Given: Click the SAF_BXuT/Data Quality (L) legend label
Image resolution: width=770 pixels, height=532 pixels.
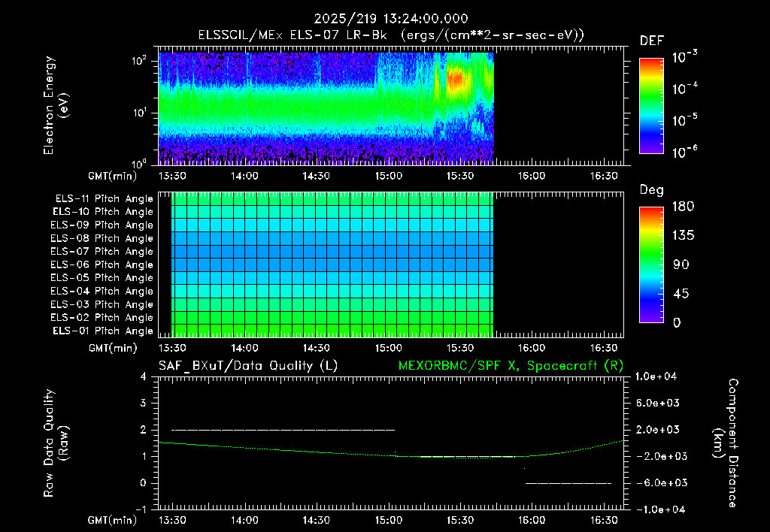Looking at the screenshot, I should (248, 366).
